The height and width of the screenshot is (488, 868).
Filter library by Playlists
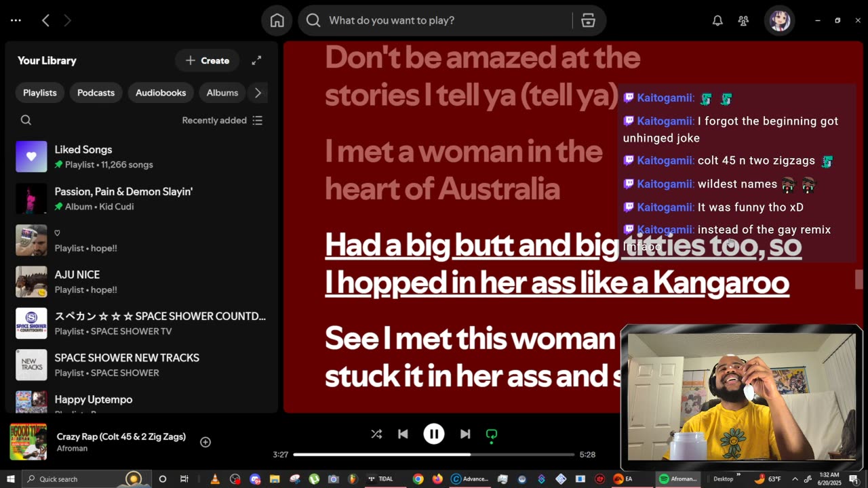(x=40, y=93)
